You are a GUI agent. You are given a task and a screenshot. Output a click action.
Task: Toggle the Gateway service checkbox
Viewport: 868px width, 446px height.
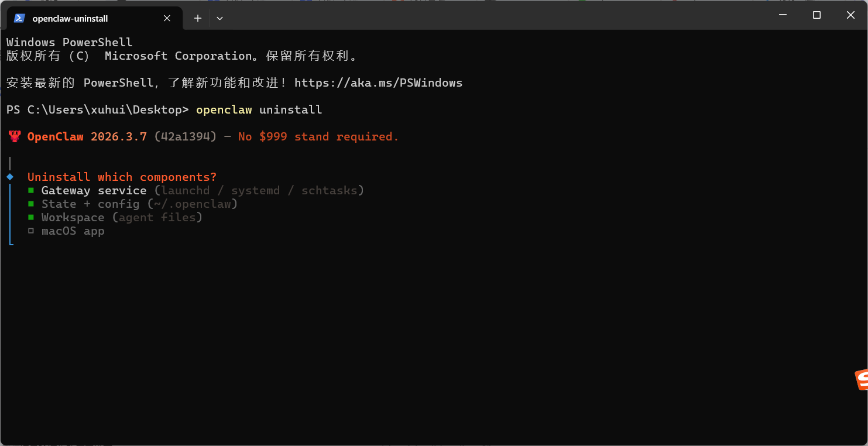31,190
